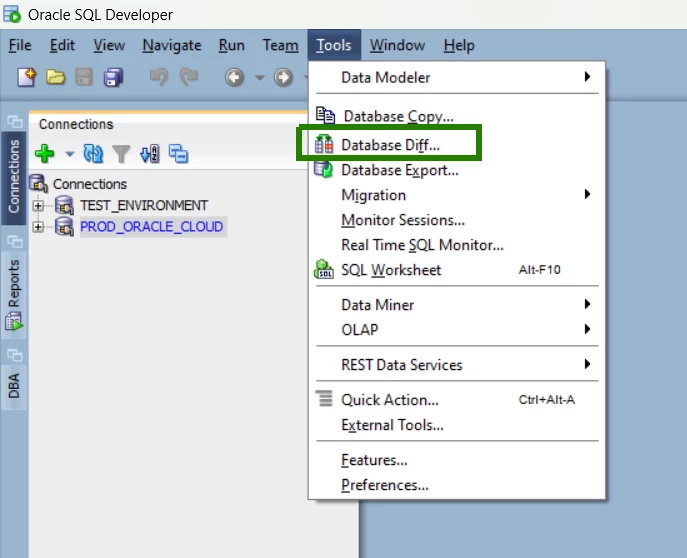Click Oracle SQL Developer title bar icon
The height and width of the screenshot is (558, 687).
[x=12, y=14]
